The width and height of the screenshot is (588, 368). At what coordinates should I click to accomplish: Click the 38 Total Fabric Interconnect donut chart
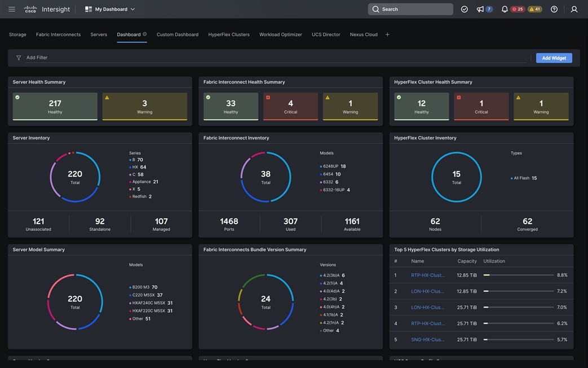pyautogui.click(x=266, y=177)
